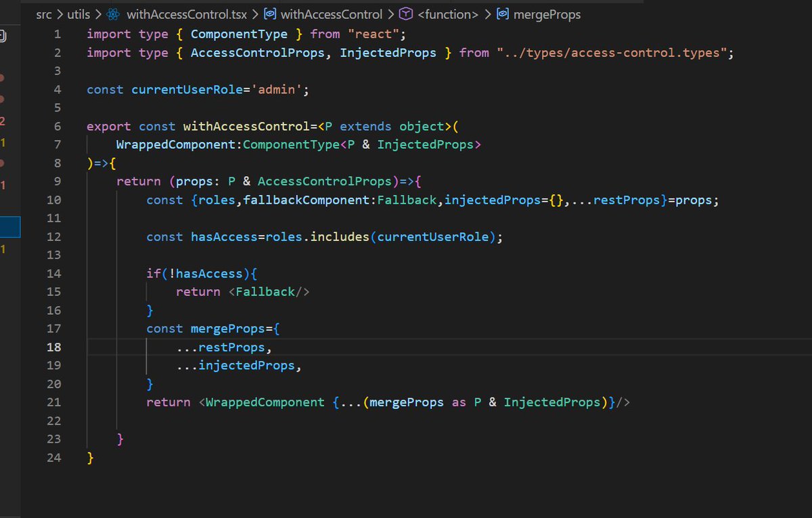
Task: Select the withAccessControl.tsx file breadcrumb
Action: pyautogui.click(x=187, y=14)
